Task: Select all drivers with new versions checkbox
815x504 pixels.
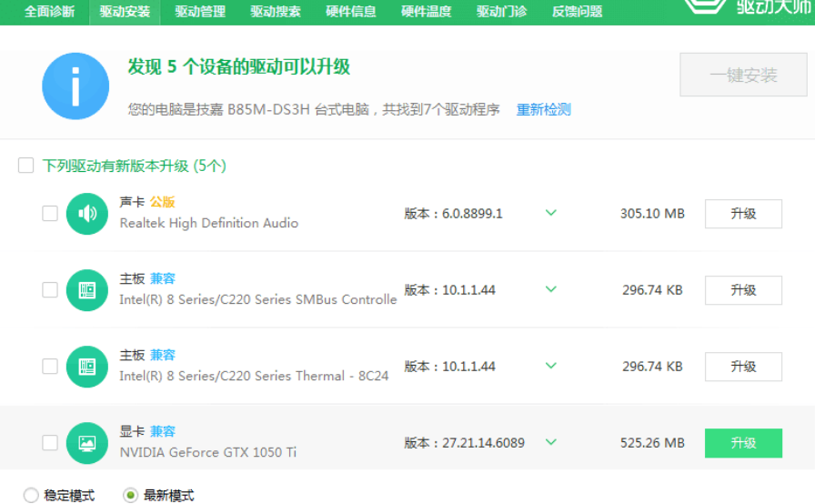Action: pos(26,166)
